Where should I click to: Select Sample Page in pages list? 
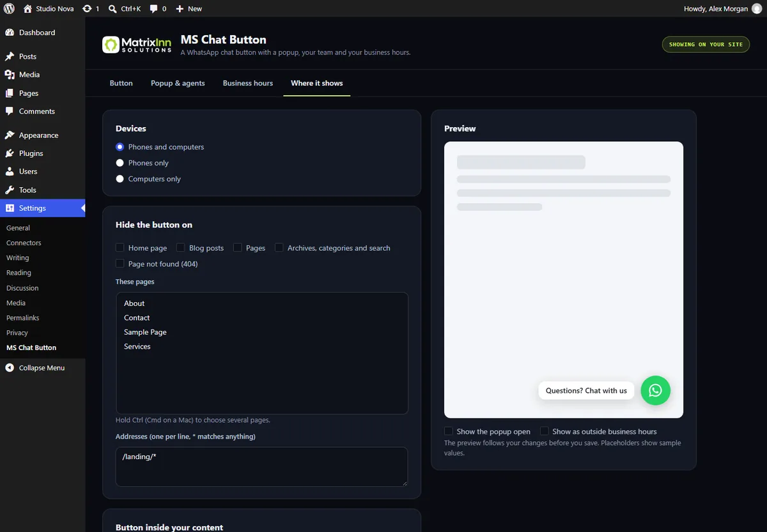[x=262, y=332]
